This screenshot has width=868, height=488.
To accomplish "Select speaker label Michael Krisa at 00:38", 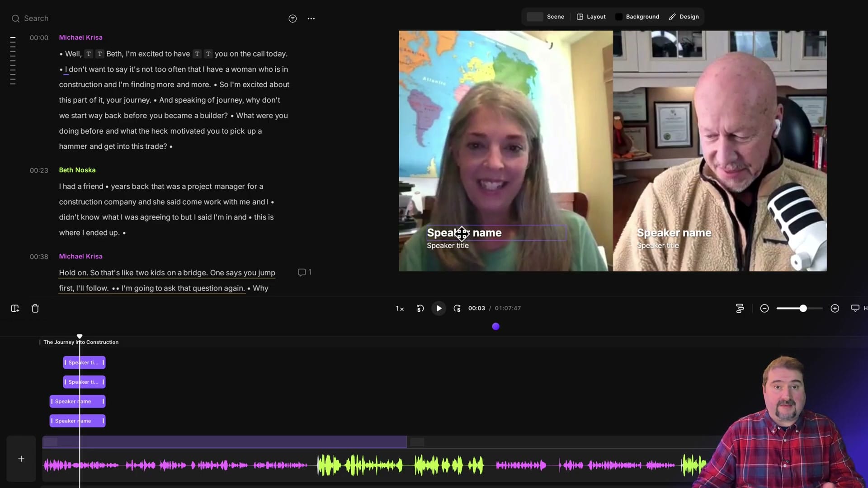I will click(80, 256).
